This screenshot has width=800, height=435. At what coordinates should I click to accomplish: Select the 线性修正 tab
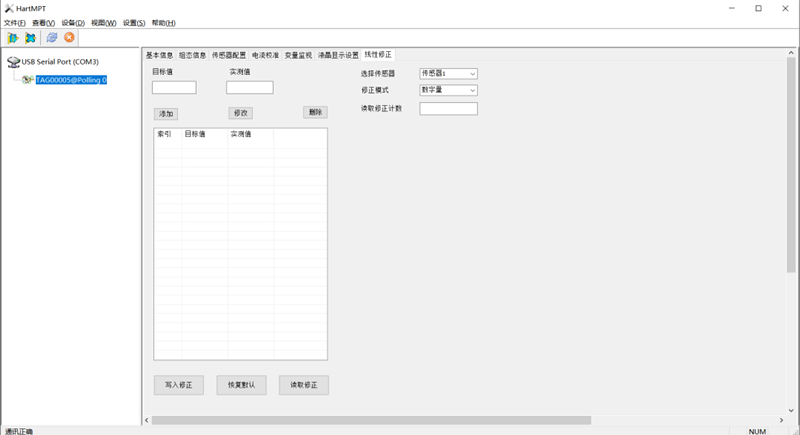click(378, 55)
